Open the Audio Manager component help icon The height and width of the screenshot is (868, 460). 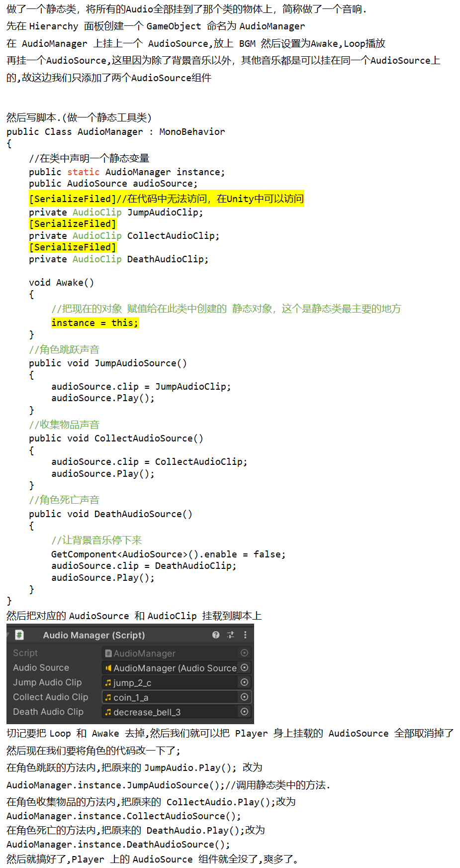[216, 635]
